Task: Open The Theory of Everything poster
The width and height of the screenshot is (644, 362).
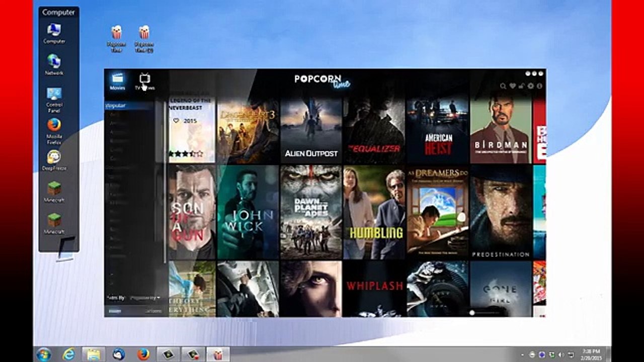Action: [x=192, y=289]
